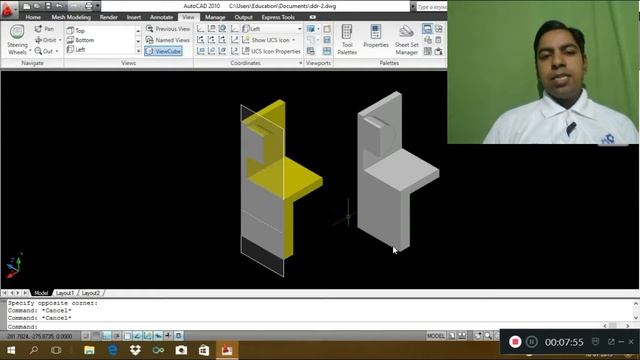Launch the Sheet Set Manager
Image resolution: width=640 pixels, height=360 pixels.
407,40
